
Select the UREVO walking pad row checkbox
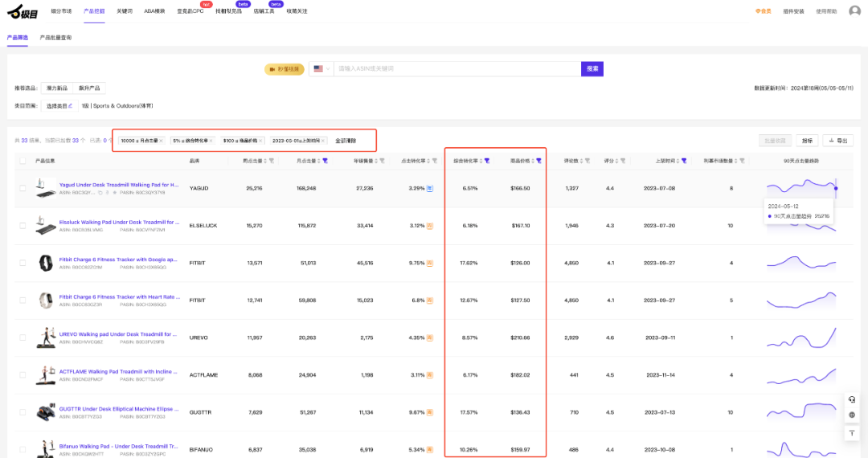[23, 337]
